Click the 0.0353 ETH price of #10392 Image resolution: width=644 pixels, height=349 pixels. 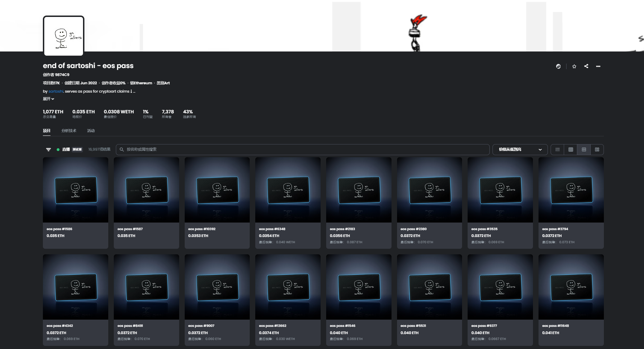coord(198,236)
